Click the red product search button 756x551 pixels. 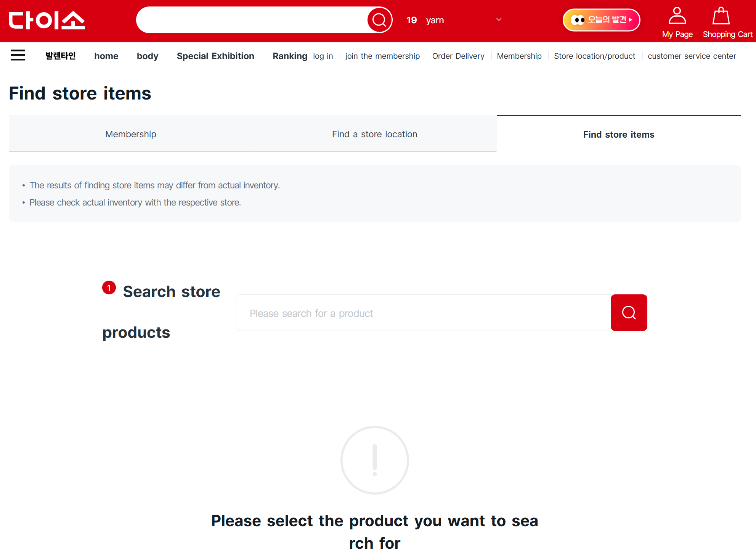point(629,313)
